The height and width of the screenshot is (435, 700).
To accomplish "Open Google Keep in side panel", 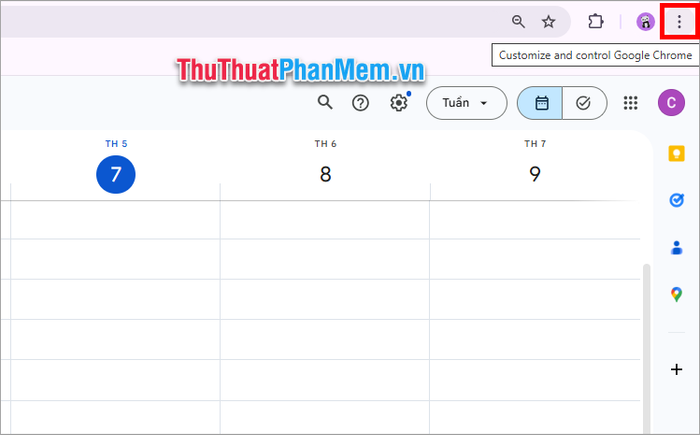I will pyautogui.click(x=676, y=153).
